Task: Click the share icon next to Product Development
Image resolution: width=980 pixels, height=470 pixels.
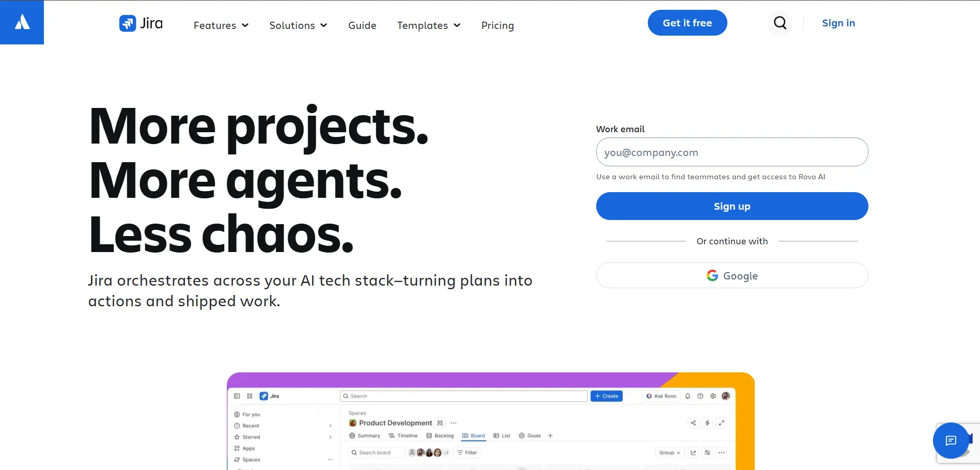Action: 693,423
